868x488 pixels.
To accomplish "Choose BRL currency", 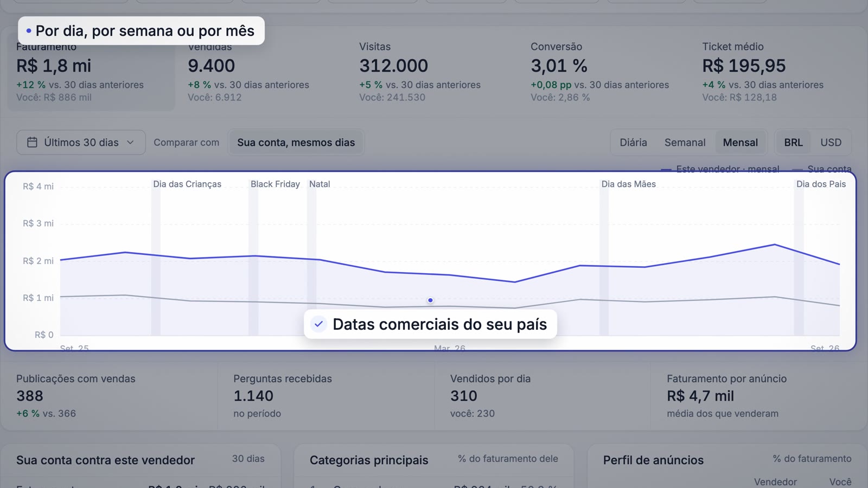I will point(793,143).
